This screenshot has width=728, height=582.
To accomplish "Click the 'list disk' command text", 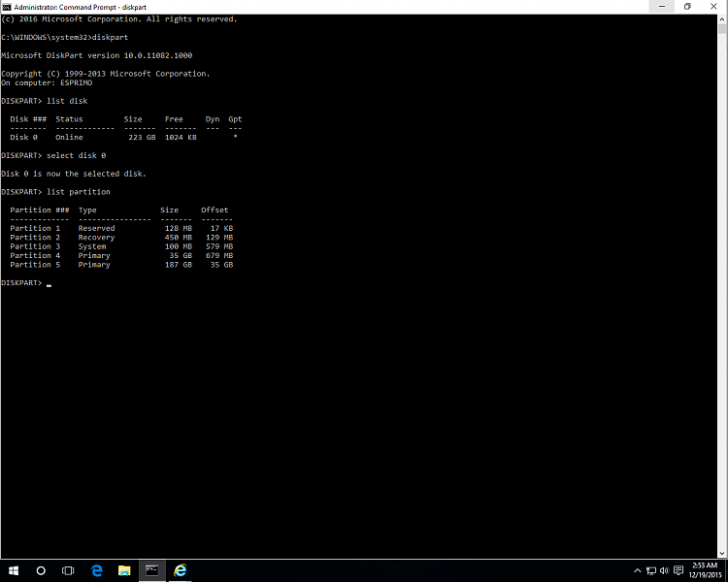I will [x=67, y=101].
